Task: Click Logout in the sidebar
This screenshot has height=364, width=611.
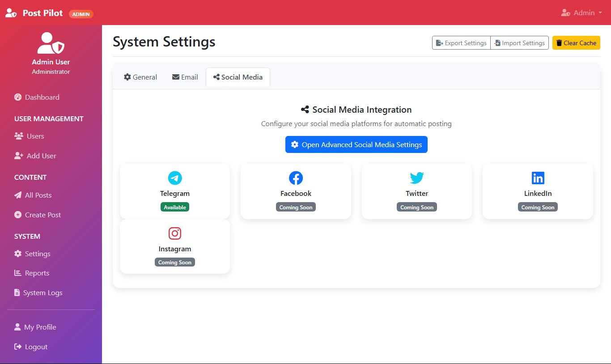Action: (36, 347)
